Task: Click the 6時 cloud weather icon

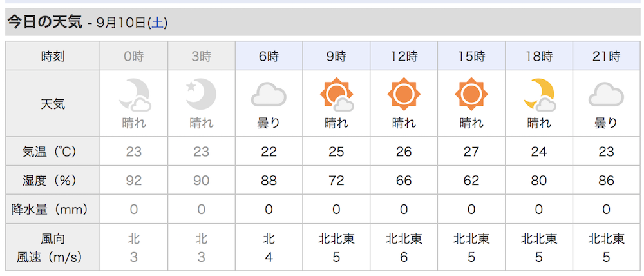Action: pyautogui.click(x=269, y=95)
